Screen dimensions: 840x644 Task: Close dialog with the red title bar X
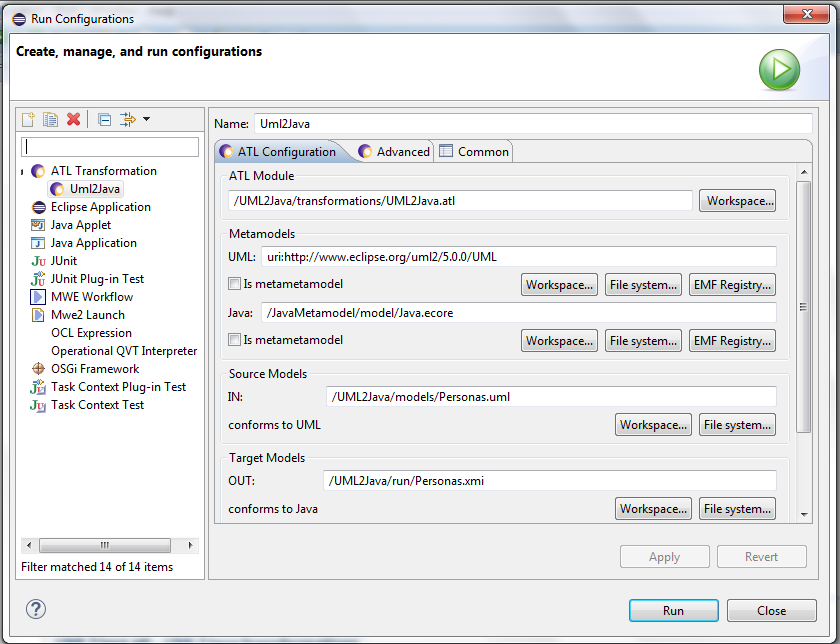[x=806, y=14]
